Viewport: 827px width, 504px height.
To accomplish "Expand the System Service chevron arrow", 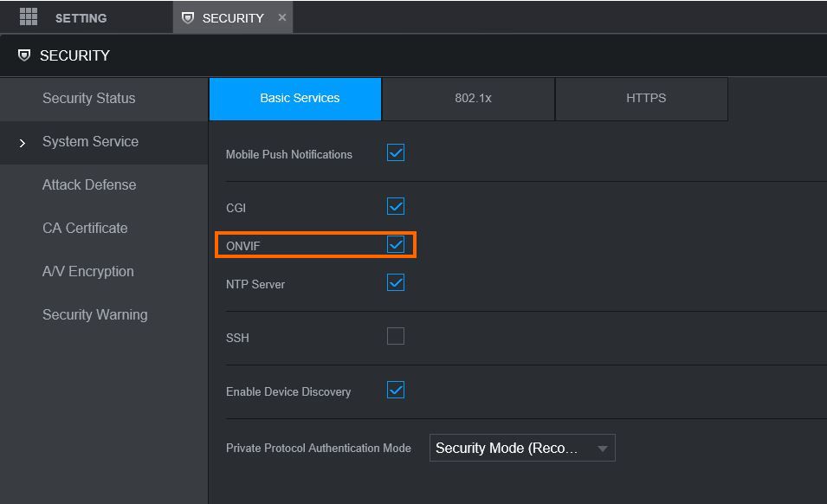I will 23,143.
